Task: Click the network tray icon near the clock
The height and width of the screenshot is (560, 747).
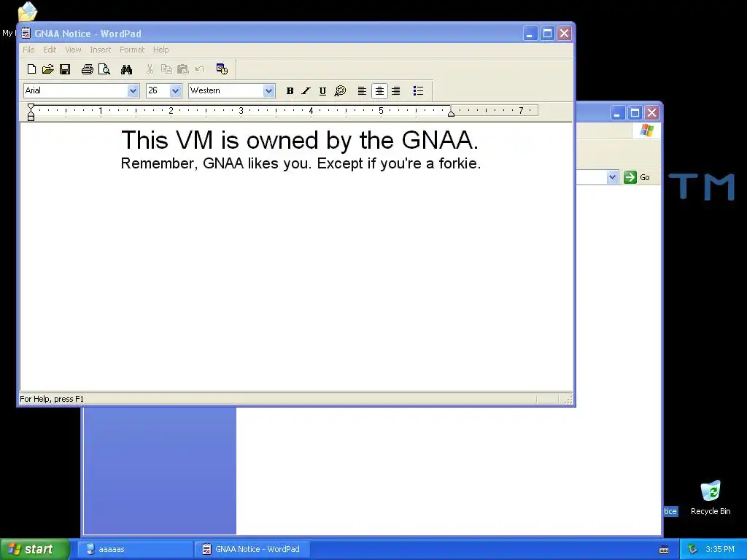Action: [x=693, y=549]
